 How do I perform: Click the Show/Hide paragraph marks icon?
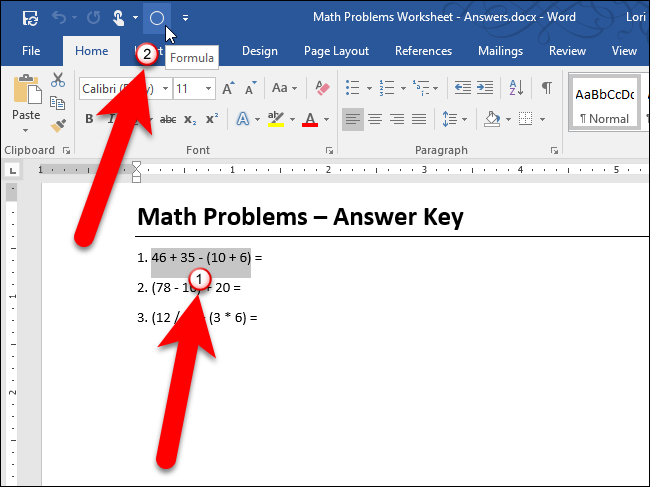[x=546, y=88]
